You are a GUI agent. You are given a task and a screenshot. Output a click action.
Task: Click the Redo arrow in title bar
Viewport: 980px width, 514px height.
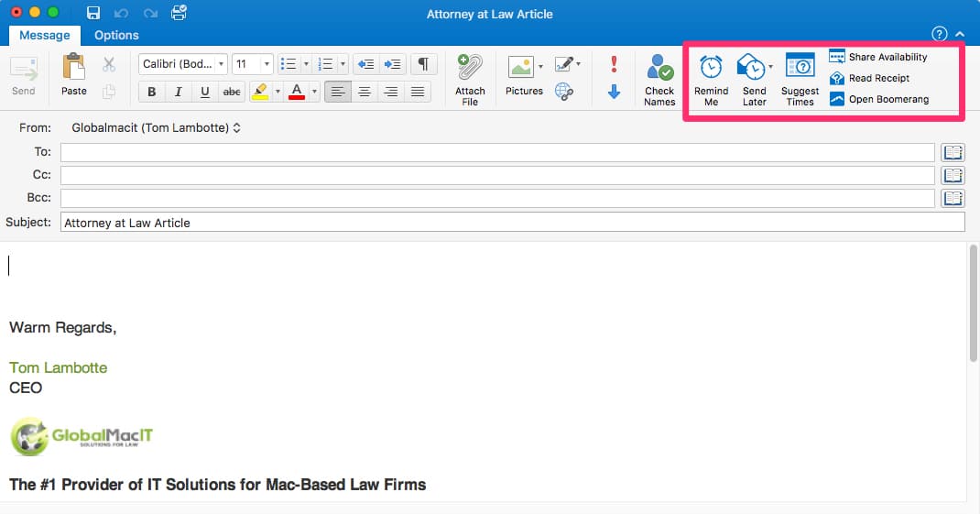tap(150, 13)
